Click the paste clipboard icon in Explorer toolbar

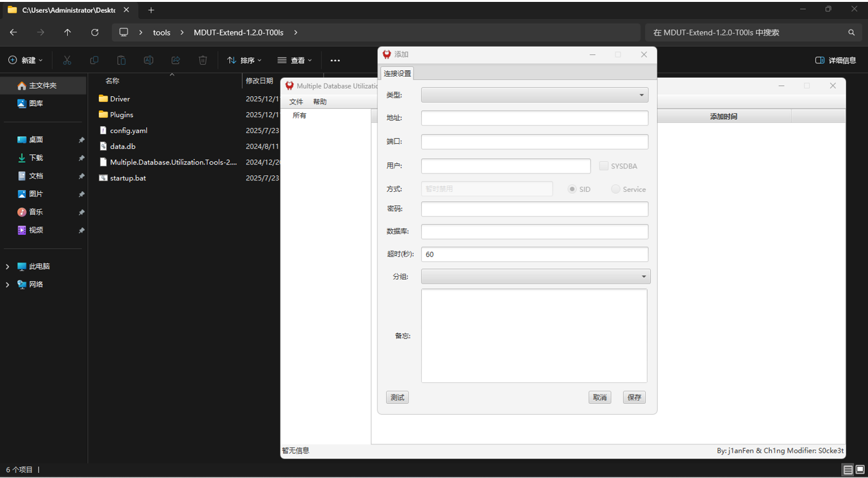click(122, 60)
